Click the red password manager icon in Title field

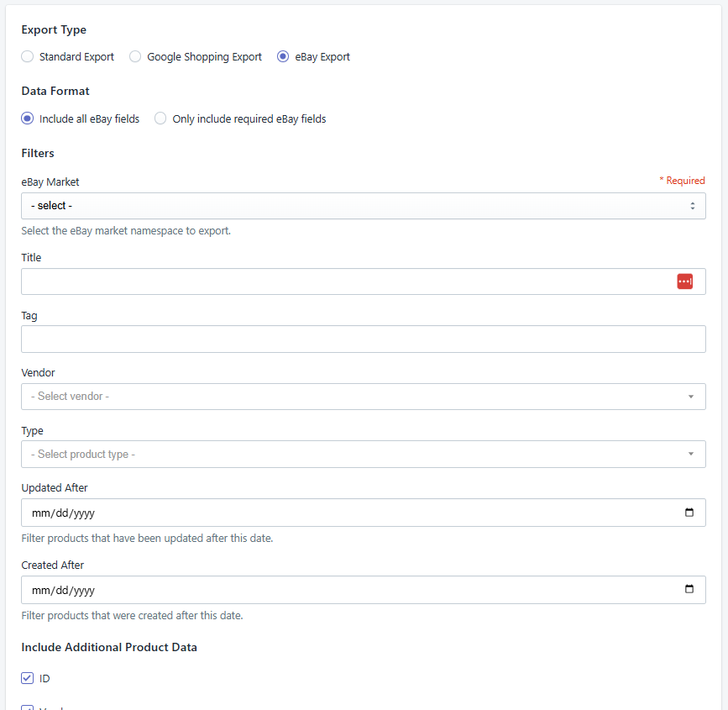(x=685, y=281)
